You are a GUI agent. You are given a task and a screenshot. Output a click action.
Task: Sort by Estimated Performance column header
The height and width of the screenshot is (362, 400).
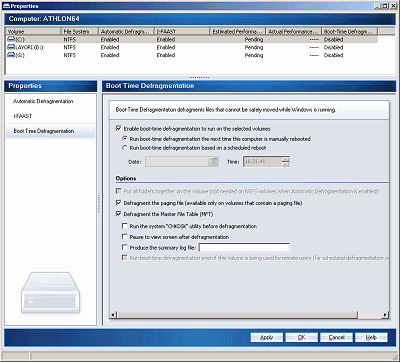pyautogui.click(x=238, y=31)
